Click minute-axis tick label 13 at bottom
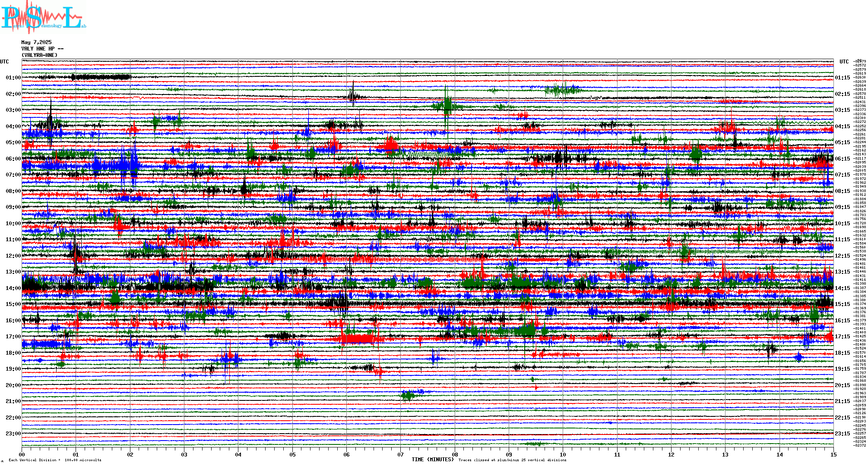 [725, 454]
